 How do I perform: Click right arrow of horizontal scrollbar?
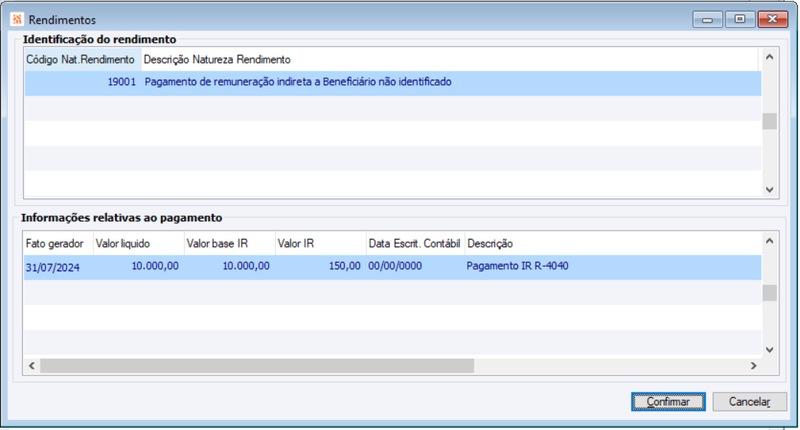click(754, 366)
